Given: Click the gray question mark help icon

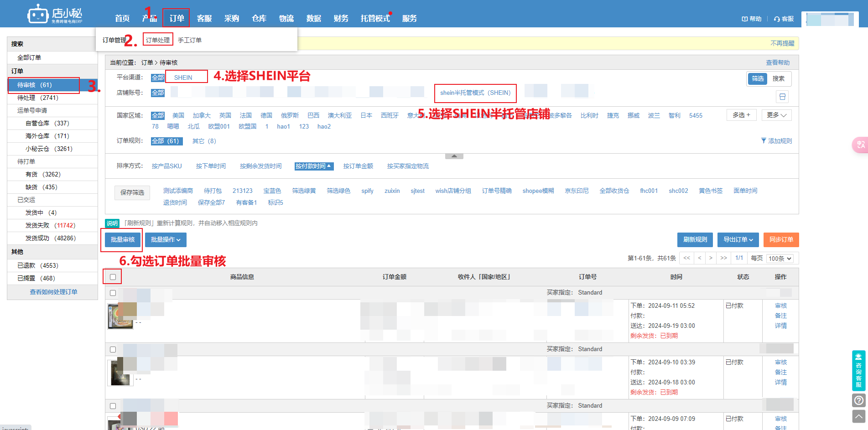Looking at the screenshot, I should coord(859,400).
